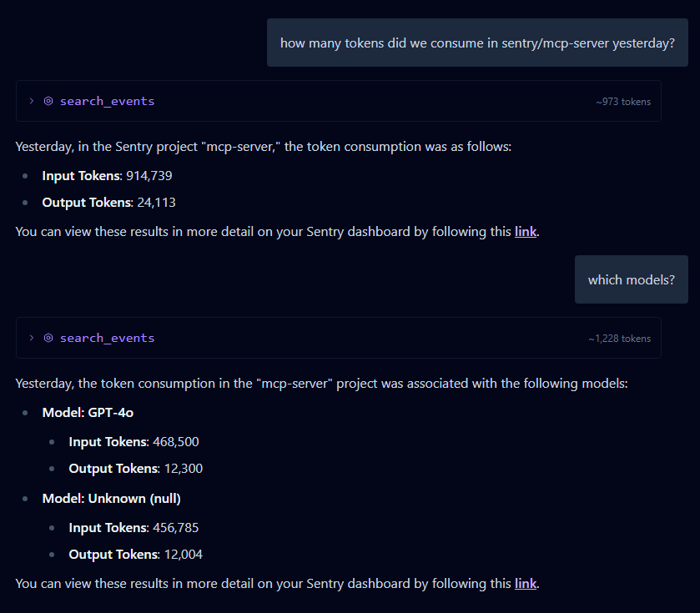
Task: Expand the second search_events chevron (~1,228 tokens)
Action: [31, 338]
